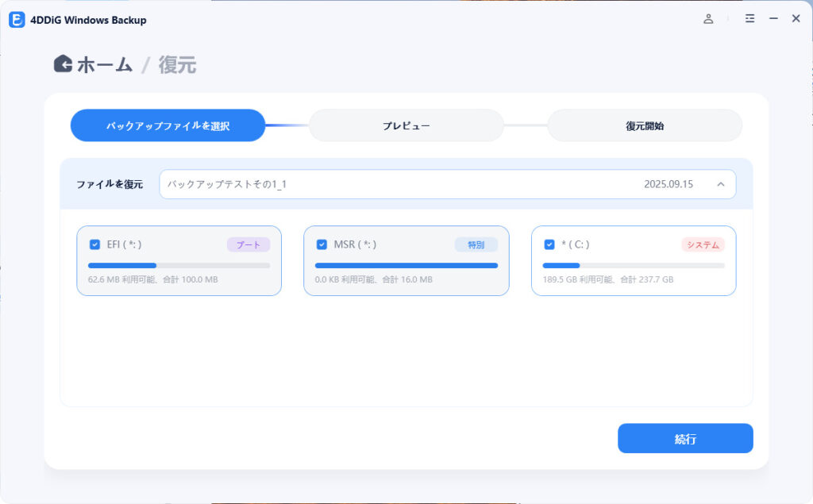Click the C: partition usage bar
This screenshot has height=504, width=813.
coord(634,265)
